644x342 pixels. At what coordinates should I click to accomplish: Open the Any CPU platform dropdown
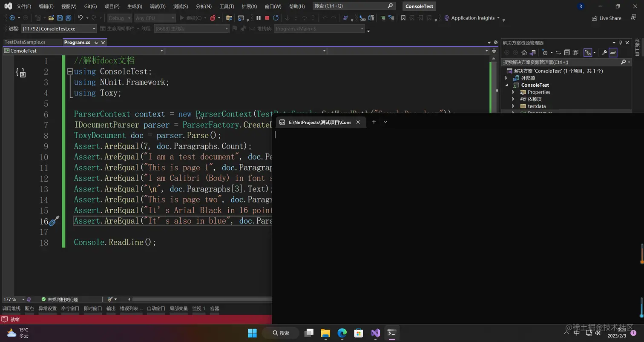(x=155, y=18)
